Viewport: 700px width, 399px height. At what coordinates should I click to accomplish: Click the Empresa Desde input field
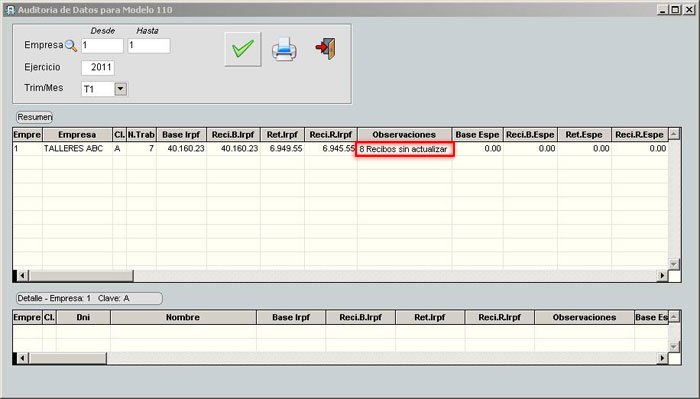coord(102,46)
